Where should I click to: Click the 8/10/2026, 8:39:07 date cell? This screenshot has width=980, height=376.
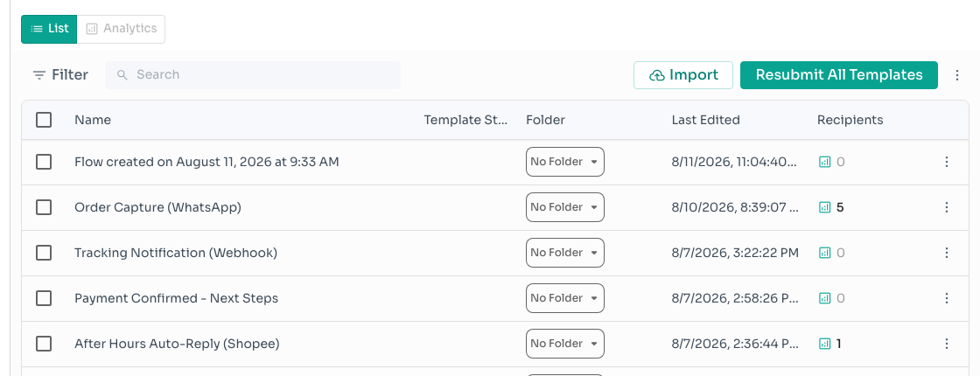point(735,207)
